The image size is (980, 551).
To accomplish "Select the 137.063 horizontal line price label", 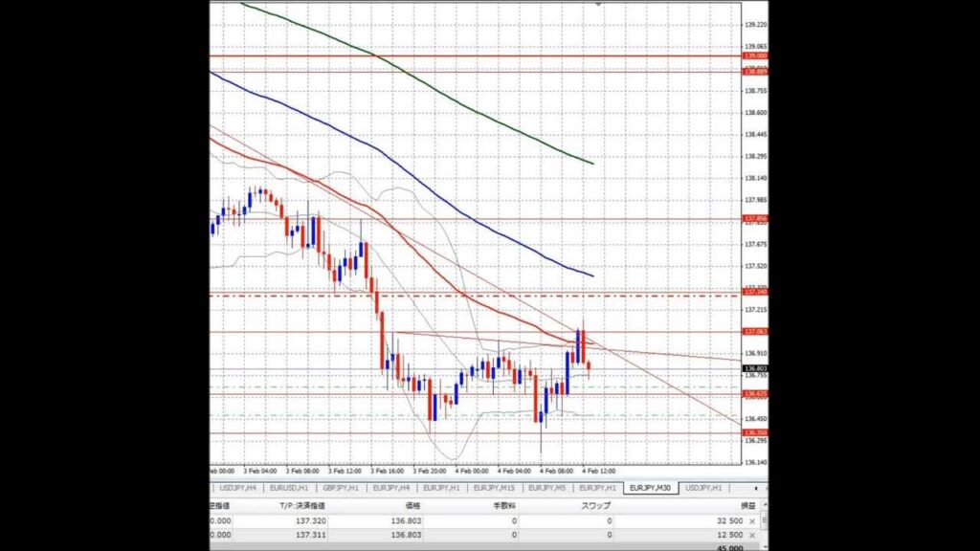I will tap(755, 332).
